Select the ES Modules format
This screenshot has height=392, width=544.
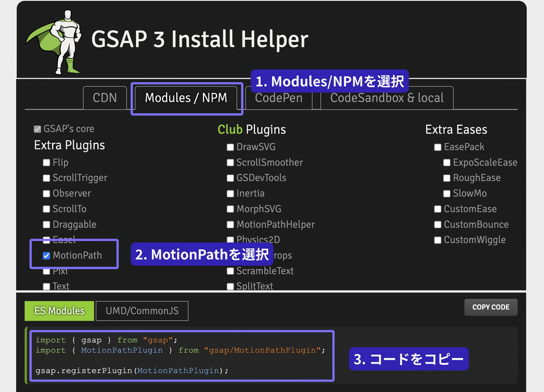click(59, 310)
